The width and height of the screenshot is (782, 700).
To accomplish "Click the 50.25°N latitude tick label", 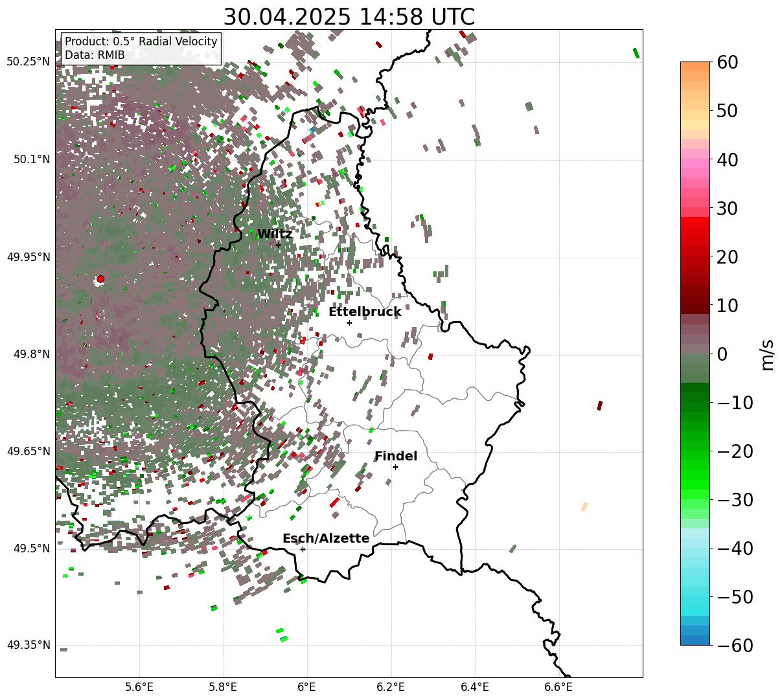I will click(29, 62).
